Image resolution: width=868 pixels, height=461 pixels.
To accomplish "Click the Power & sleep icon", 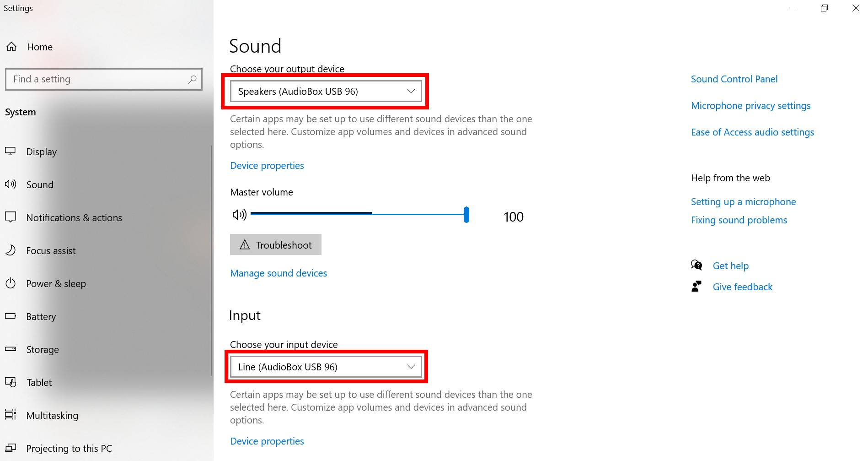I will [x=11, y=283].
